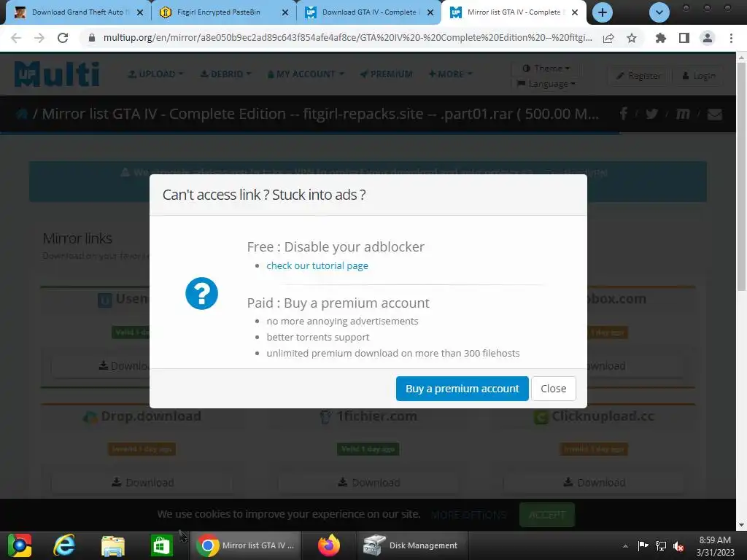Expand the UPLOAD menu
The width and height of the screenshot is (747, 560).
coord(155,74)
